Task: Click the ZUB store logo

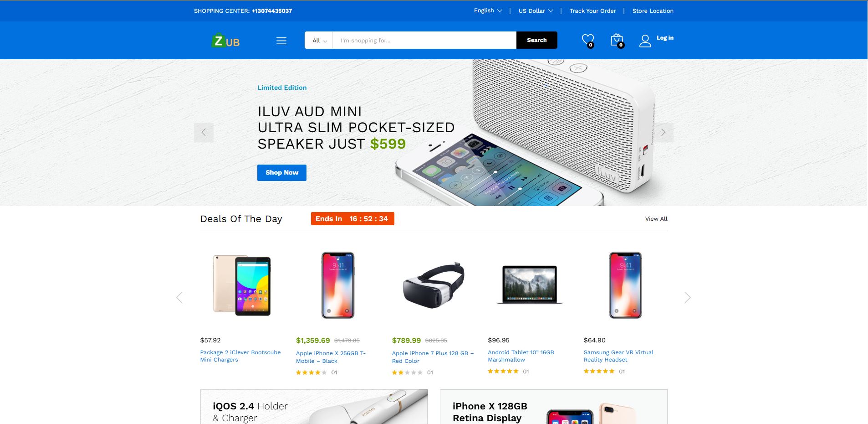Action: point(225,40)
